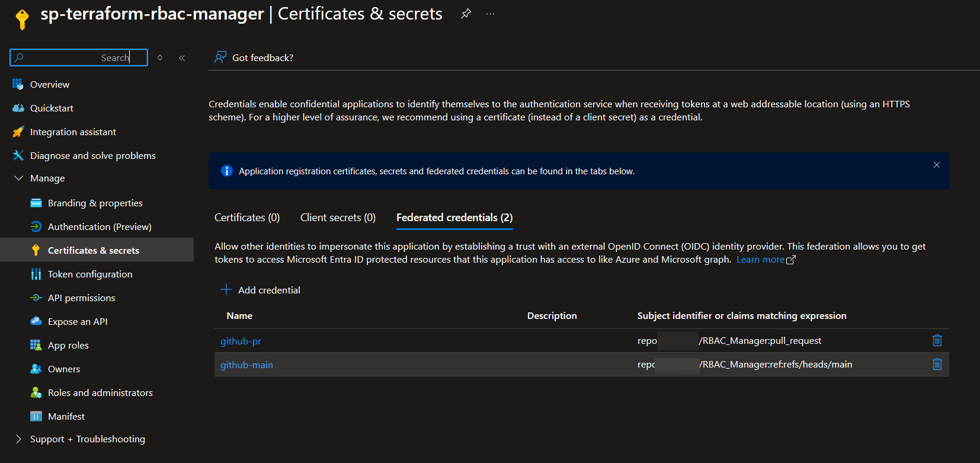
Task: Click the Integration assistant rocket icon
Action: pos(18,132)
